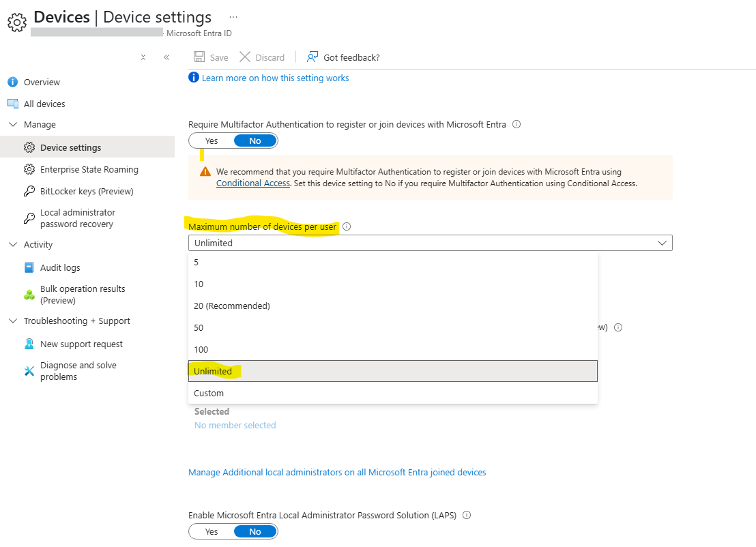Click the Overview info icon
The height and width of the screenshot is (547, 756).
[13, 82]
